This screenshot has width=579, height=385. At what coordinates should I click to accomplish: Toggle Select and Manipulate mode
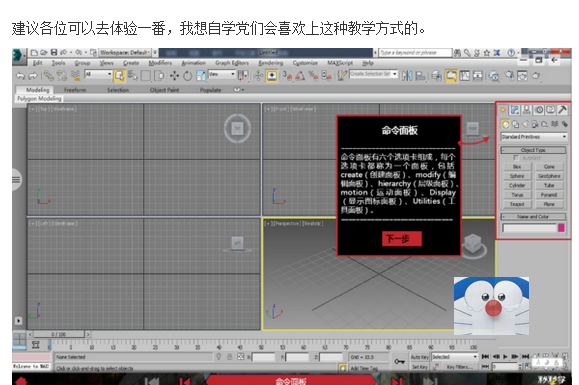(x=258, y=76)
